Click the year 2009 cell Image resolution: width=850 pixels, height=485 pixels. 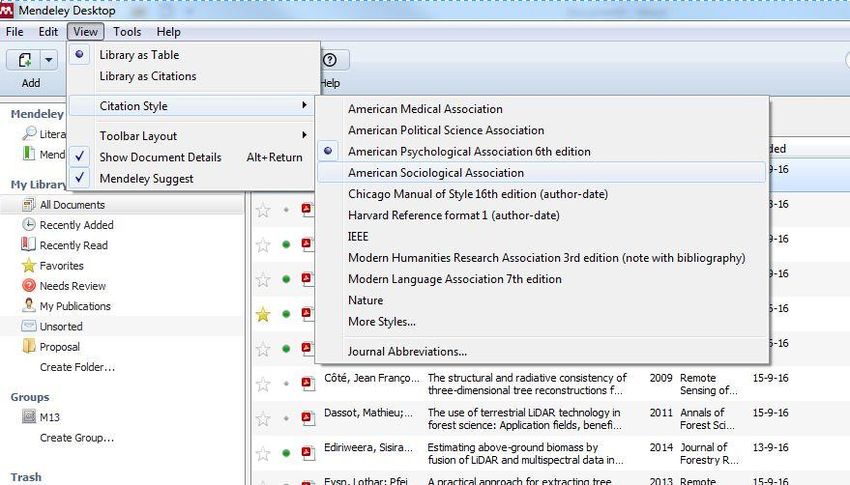point(661,378)
